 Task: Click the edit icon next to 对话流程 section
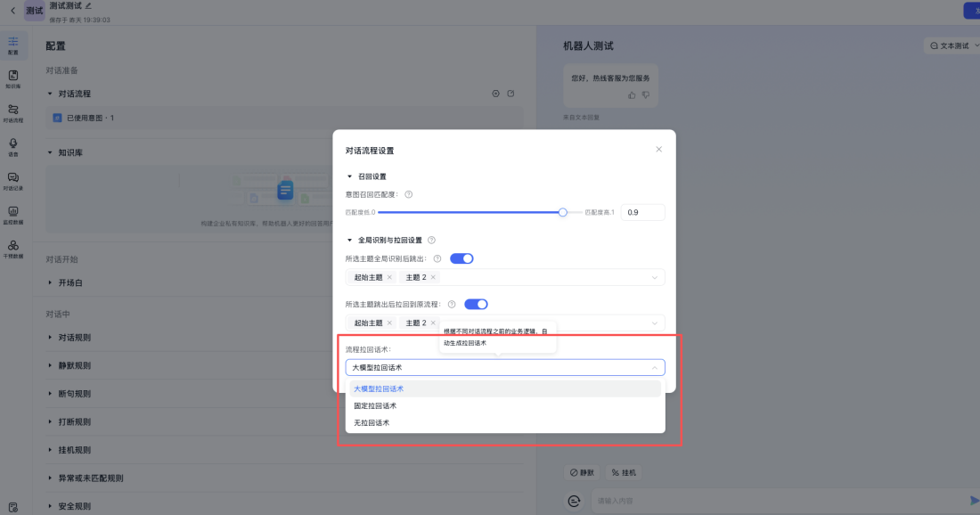(x=510, y=93)
